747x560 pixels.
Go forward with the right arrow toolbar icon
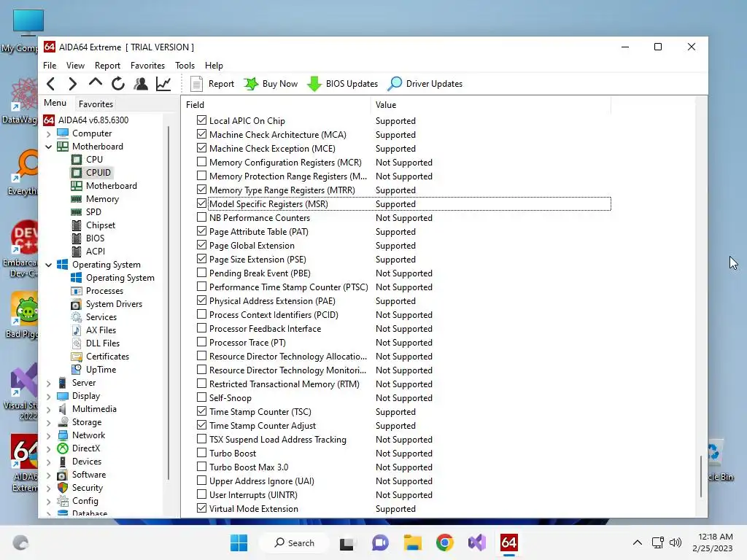[72, 84]
